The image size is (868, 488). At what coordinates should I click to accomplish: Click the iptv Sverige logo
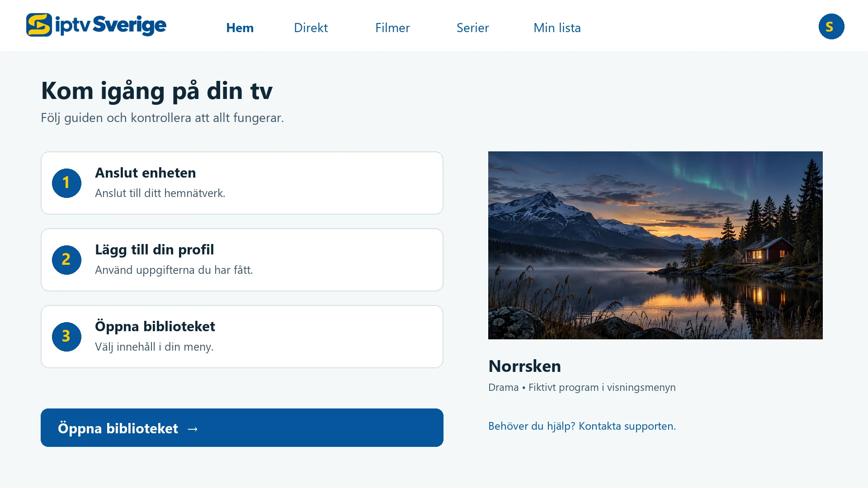coord(96,25)
